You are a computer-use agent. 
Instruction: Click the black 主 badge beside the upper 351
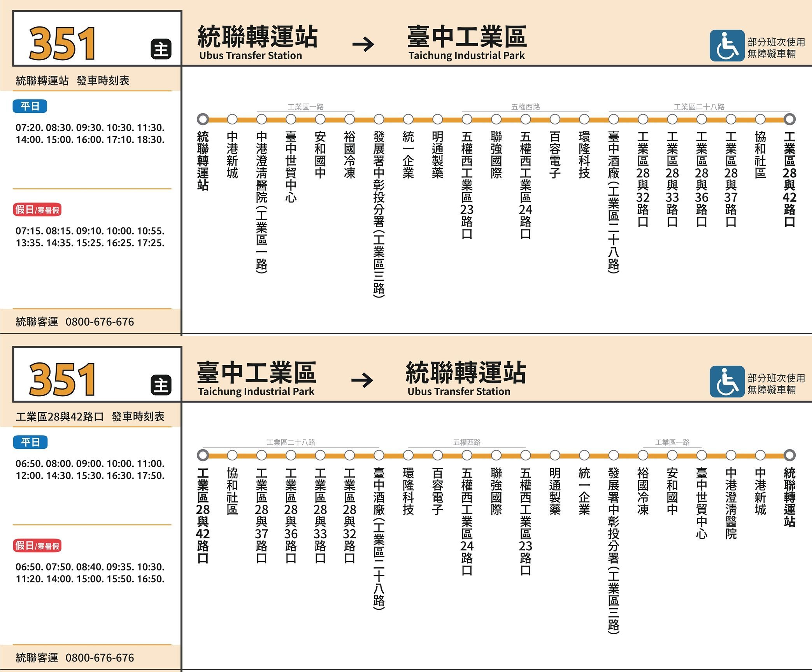pos(161,49)
